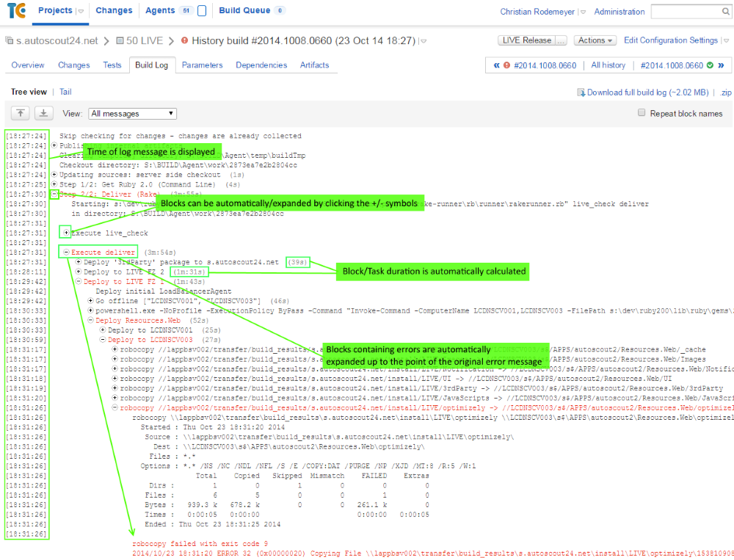This screenshot has height=560, width=734.
Task: Open the s.autoscout24.net project breadcrumb
Action: click(x=57, y=41)
